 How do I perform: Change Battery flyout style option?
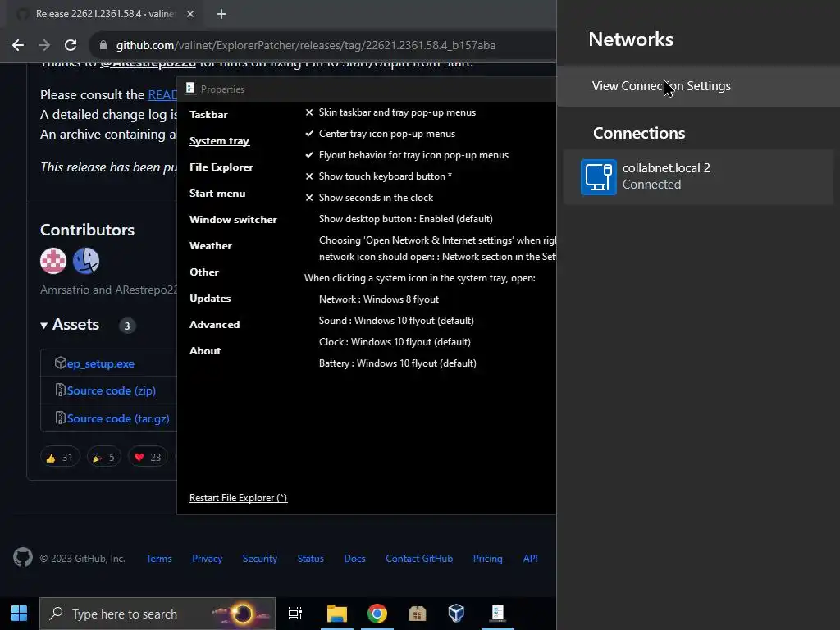point(398,363)
